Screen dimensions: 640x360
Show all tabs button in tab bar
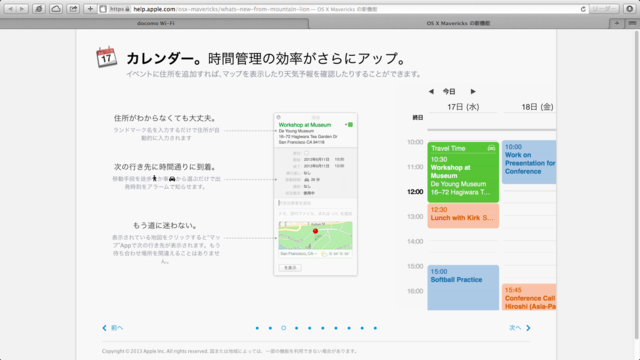(x=632, y=23)
